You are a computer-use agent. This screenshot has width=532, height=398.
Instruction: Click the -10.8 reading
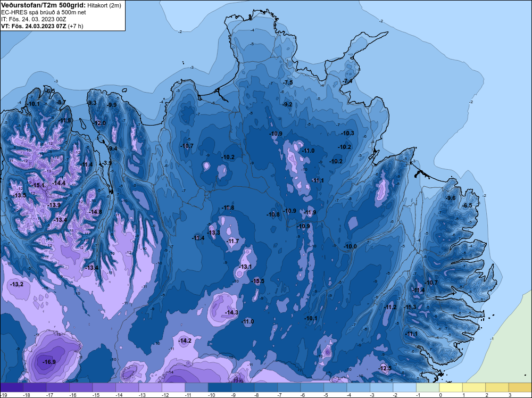(x=273, y=214)
